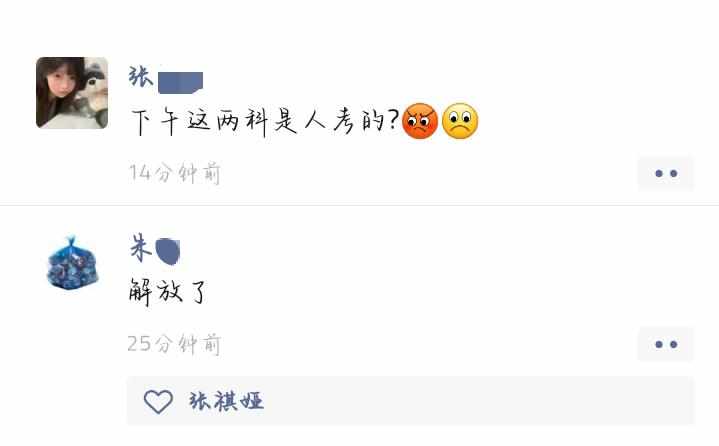Tap the heart like icon
Image resolution: width=719 pixels, height=446 pixels.
pyautogui.click(x=158, y=402)
